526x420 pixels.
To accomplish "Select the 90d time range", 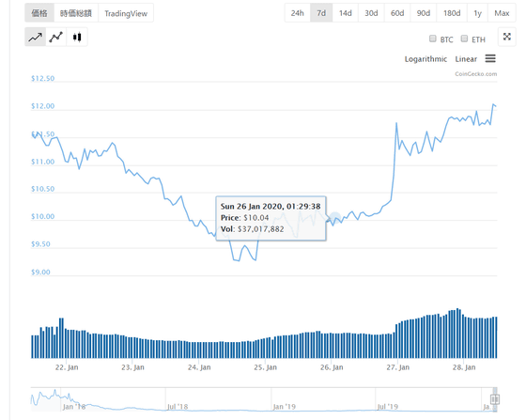I will point(424,13).
